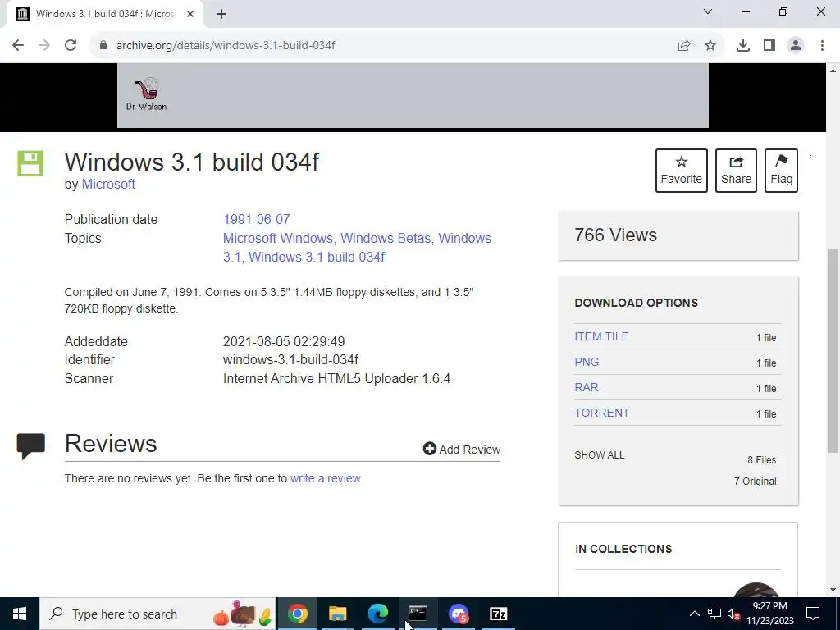Open the Windows Start menu
The height and width of the screenshot is (630, 840).
20,614
